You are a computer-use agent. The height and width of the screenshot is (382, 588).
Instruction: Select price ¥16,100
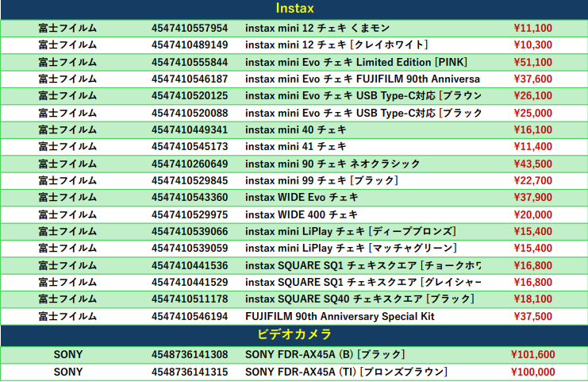coord(533,129)
